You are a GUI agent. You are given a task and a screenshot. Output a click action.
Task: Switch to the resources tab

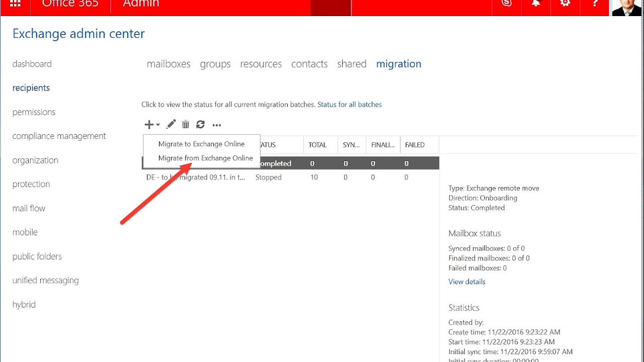pos(261,64)
